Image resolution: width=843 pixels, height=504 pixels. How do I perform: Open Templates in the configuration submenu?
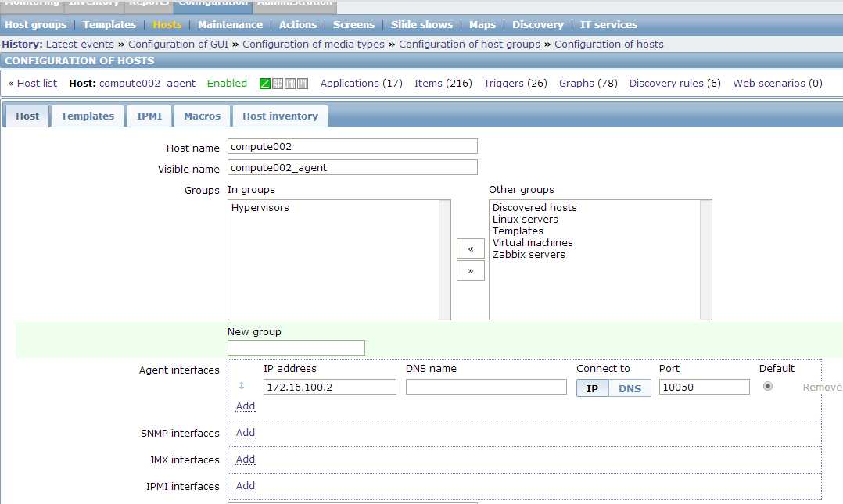coord(109,25)
